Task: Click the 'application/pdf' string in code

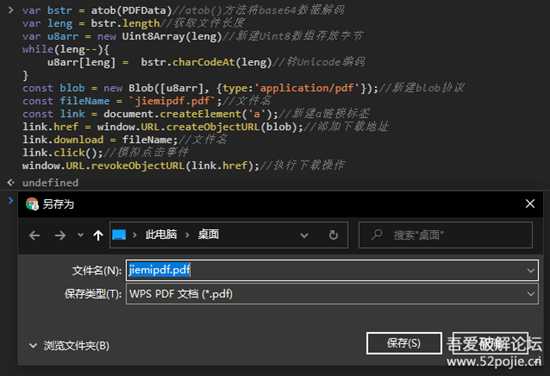Action: pos(307,88)
